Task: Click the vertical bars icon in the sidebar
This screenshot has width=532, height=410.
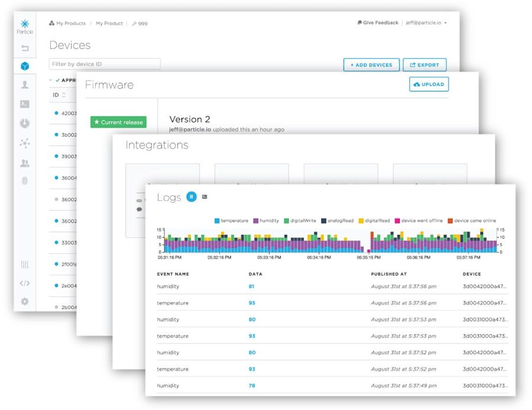Action: click(25, 264)
